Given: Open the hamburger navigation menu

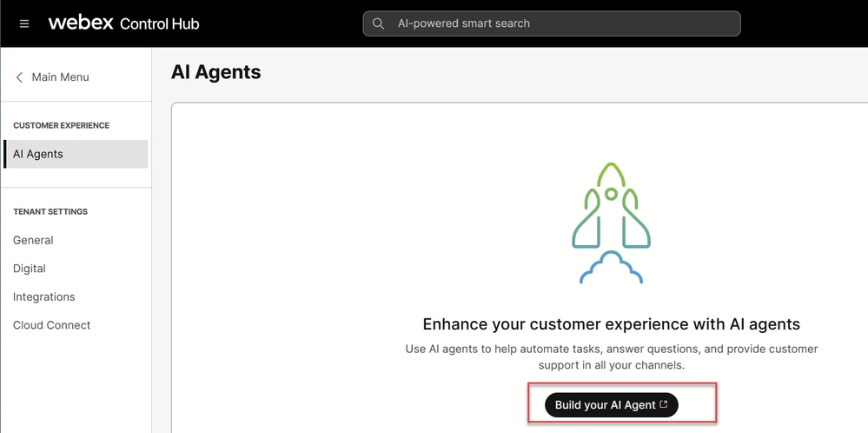Looking at the screenshot, I should click(24, 23).
